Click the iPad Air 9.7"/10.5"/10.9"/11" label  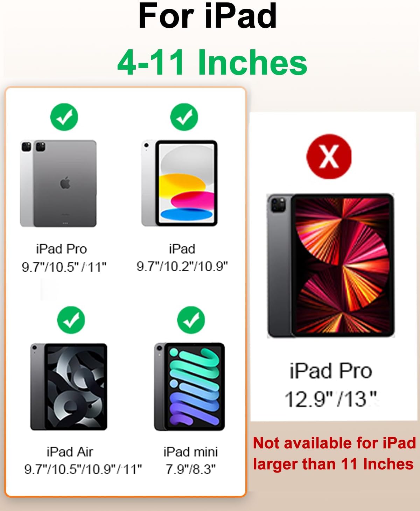[x=83, y=461]
